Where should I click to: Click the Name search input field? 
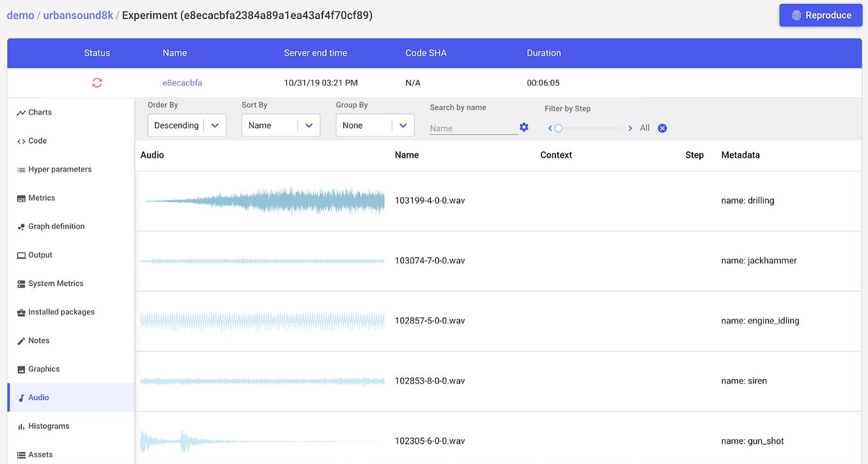click(473, 128)
